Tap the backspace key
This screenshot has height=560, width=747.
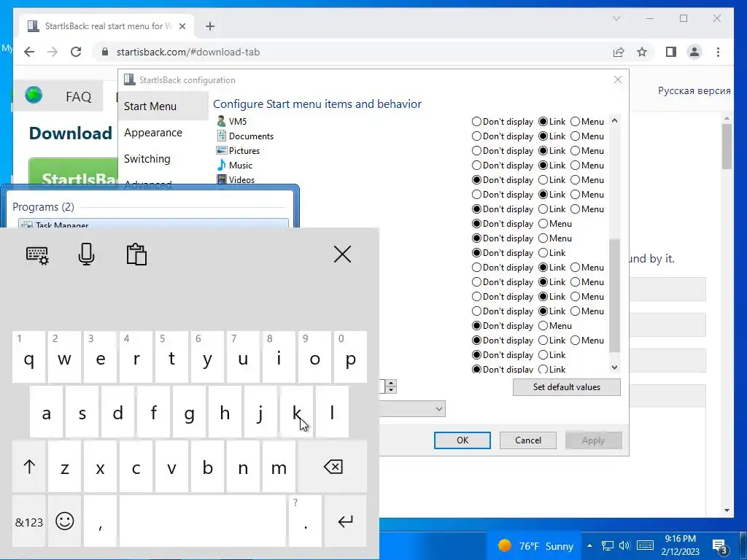[333, 467]
